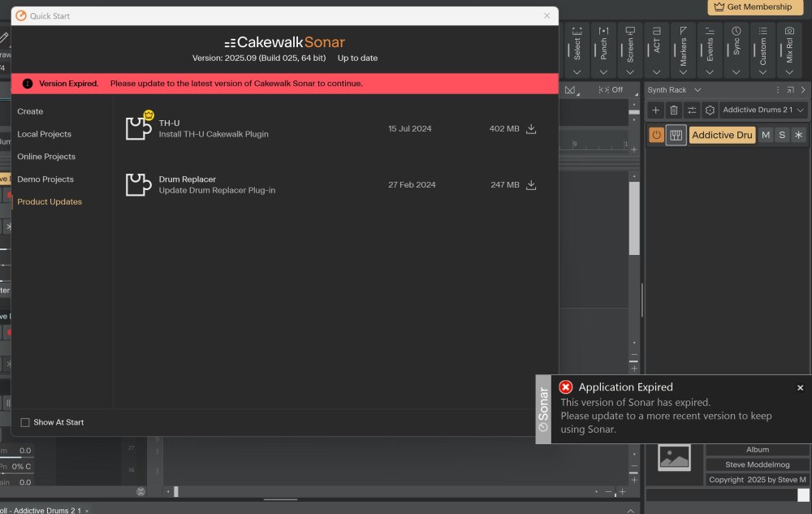Image resolution: width=812 pixels, height=514 pixels.
Task: Open Local Projects in Quick Start
Action: [x=44, y=134]
